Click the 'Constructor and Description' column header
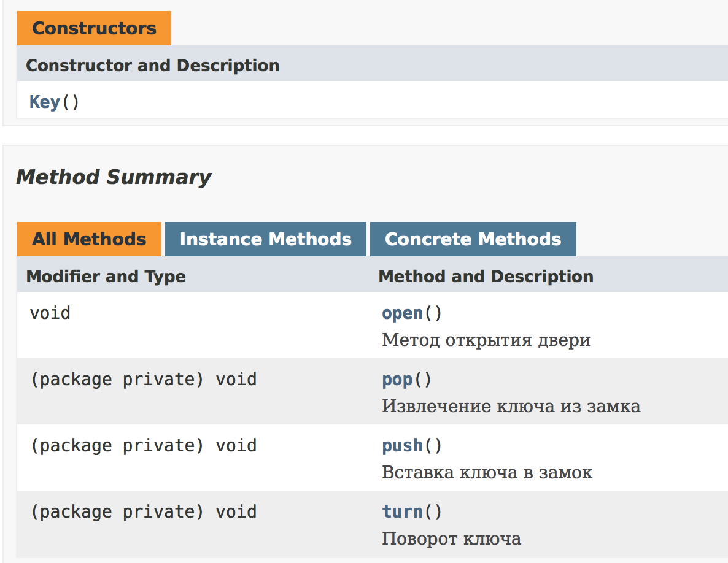 tap(153, 66)
